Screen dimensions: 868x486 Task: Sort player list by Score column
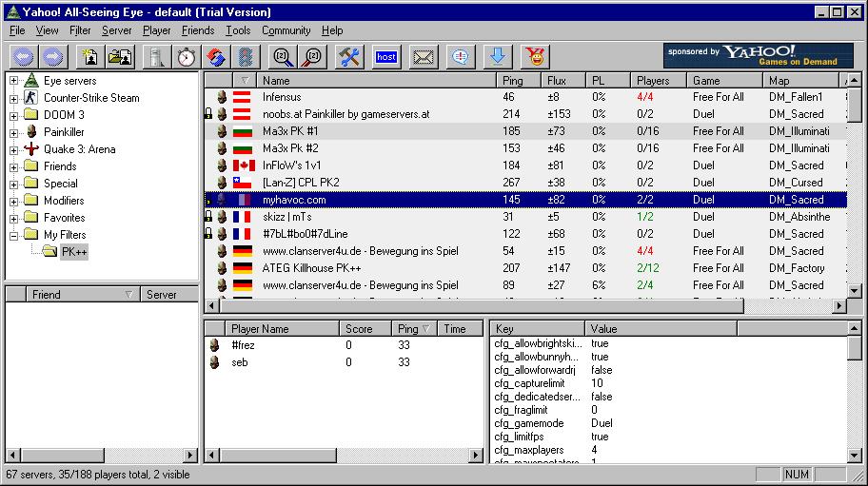pos(365,329)
